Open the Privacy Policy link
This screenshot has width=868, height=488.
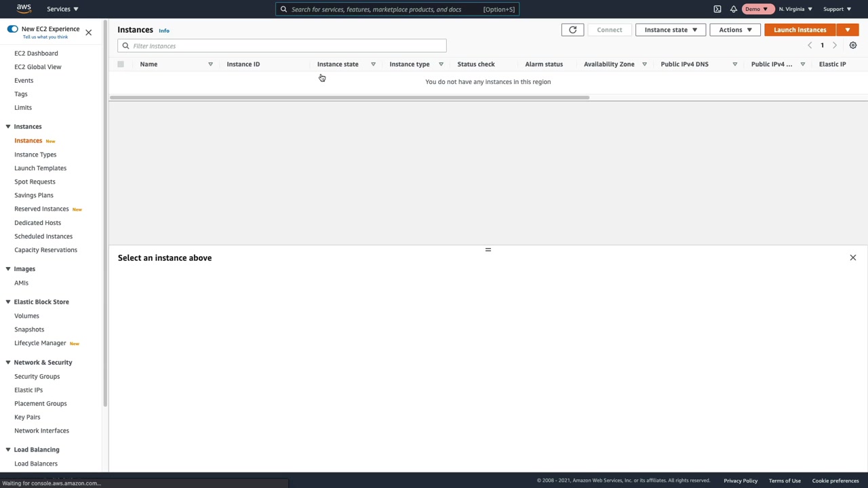pyautogui.click(x=741, y=481)
